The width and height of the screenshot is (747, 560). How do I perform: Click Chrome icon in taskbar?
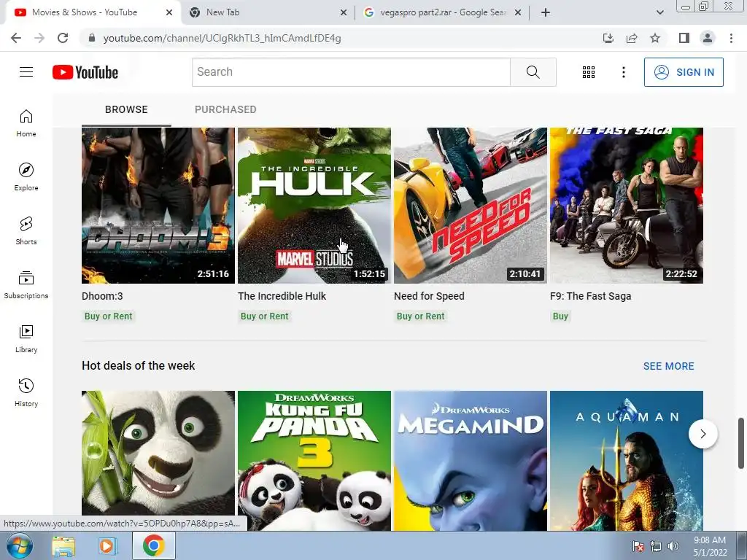click(153, 545)
